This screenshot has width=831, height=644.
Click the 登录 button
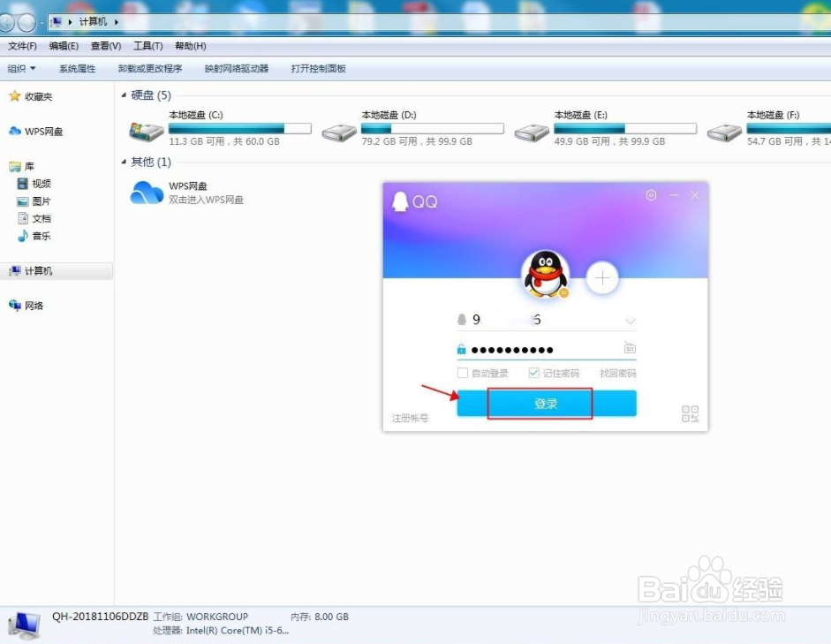click(547, 404)
